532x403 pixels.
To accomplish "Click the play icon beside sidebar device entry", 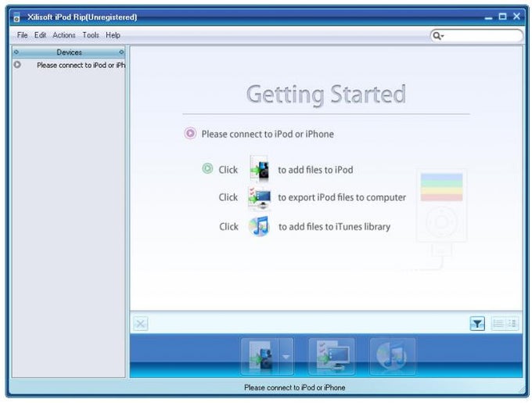I will tap(17, 64).
